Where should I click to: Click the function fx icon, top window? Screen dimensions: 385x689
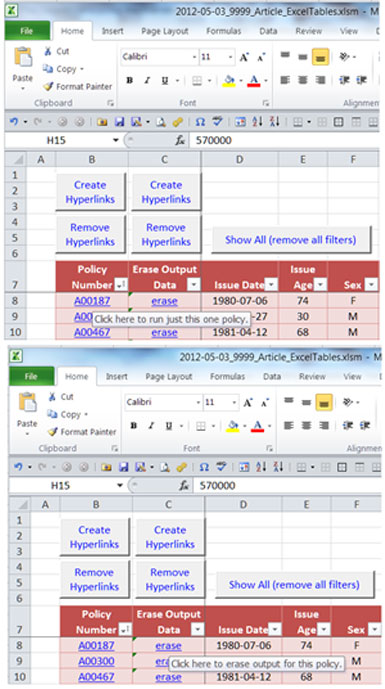(180, 140)
